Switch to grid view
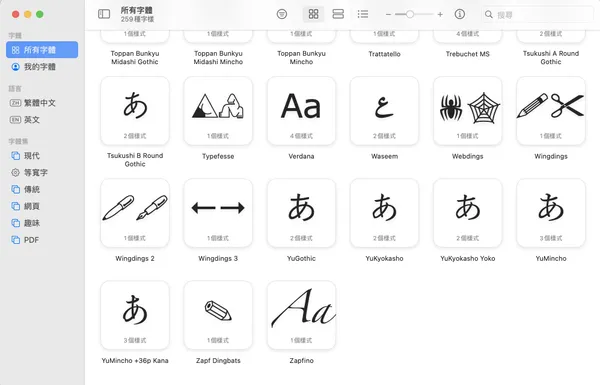Viewport: 600px width, 385px height. coord(313,14)
